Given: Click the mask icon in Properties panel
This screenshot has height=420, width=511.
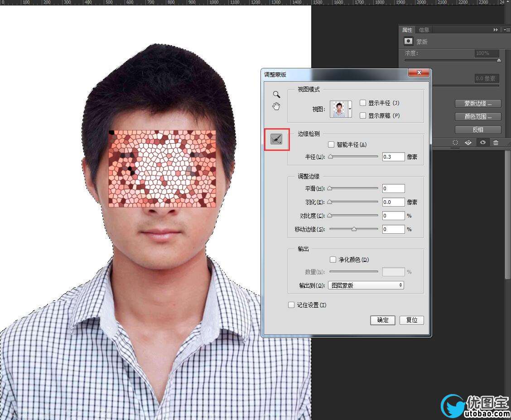Looking at the screenshot, I should point(408,41).
